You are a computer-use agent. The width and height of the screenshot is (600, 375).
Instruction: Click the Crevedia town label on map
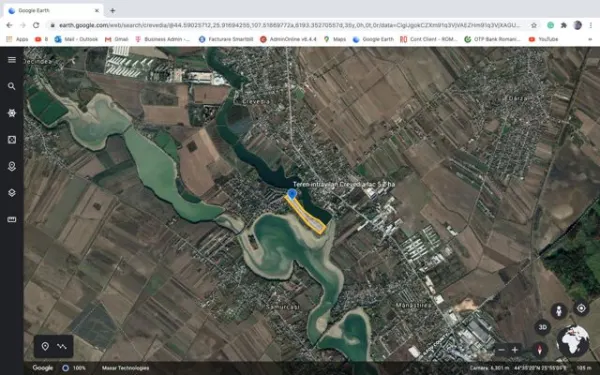pos(257,102)
